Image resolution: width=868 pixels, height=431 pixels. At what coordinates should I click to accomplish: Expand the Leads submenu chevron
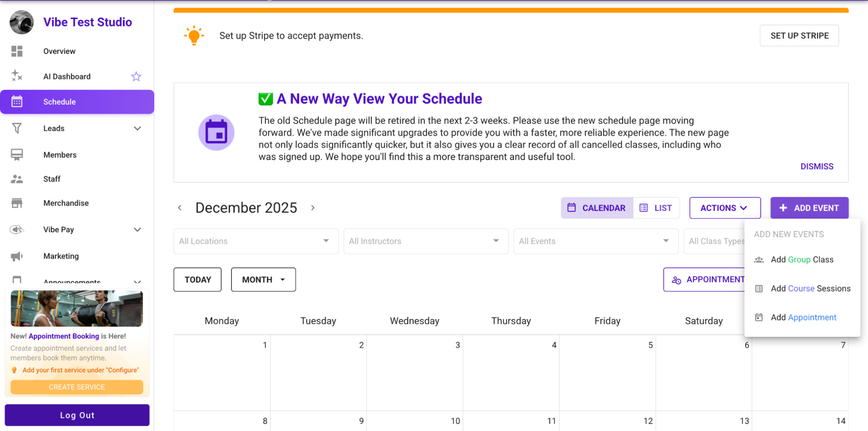(x=137, y=128)
